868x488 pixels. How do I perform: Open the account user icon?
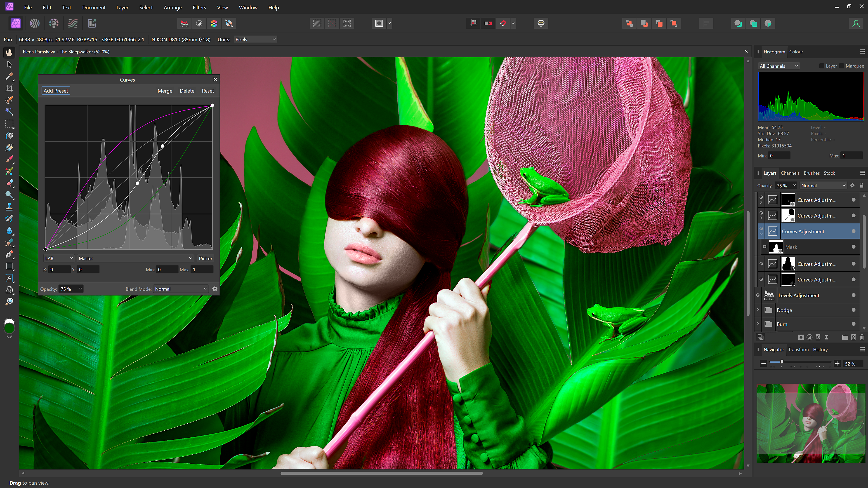(x=856, y=23)
